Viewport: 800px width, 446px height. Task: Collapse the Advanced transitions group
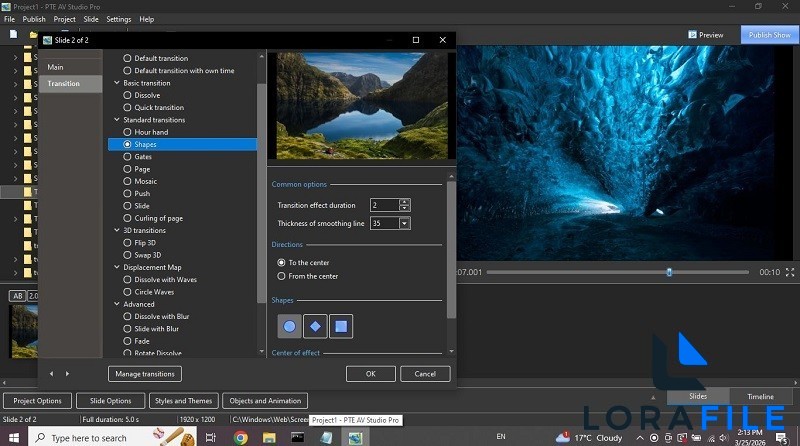point(117,304)
